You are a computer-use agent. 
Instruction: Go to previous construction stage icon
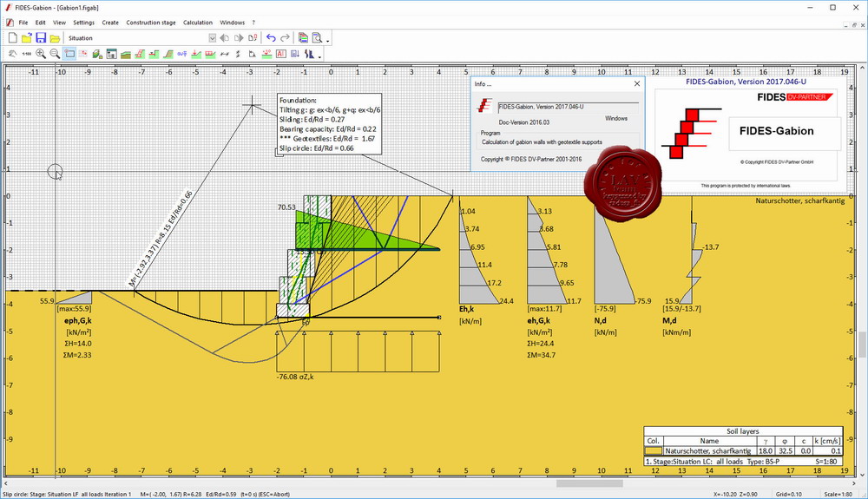(224, 37)
